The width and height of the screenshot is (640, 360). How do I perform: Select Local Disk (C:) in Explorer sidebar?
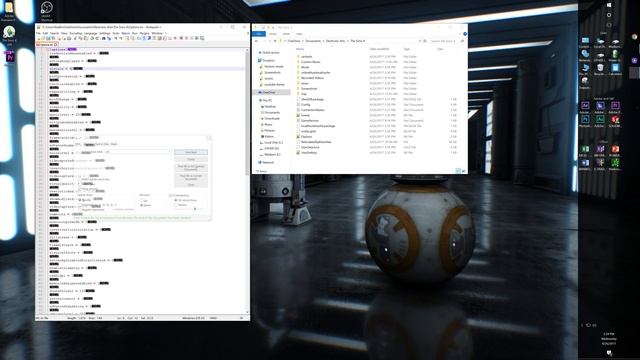pos(272,142)
